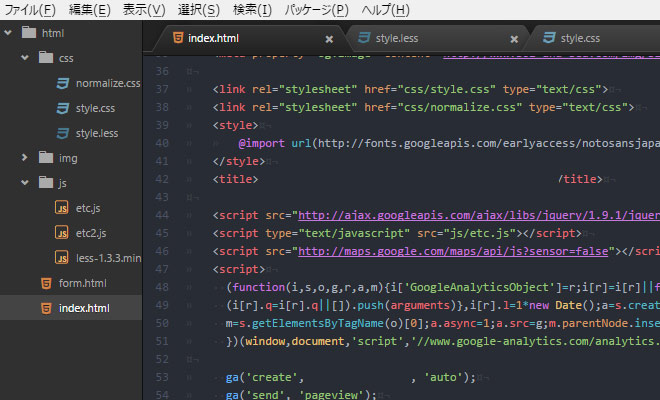Open the 編集(E) menu

point(89,10)
